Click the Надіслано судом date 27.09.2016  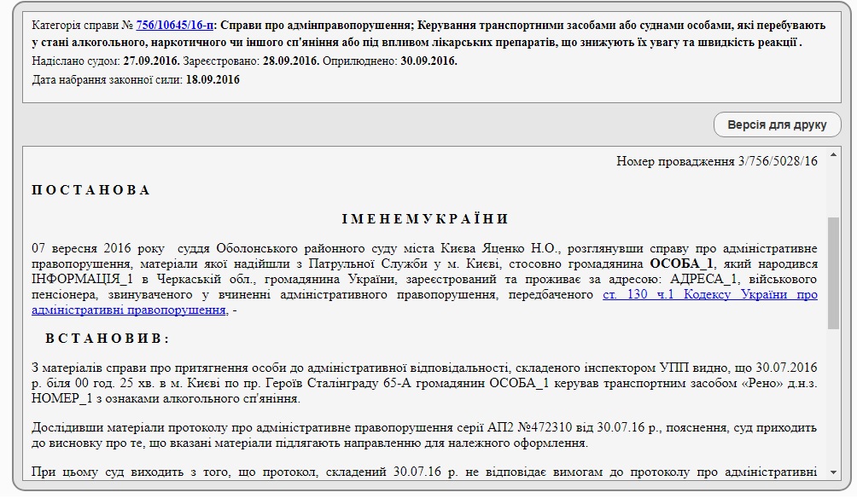click(151, 61)
